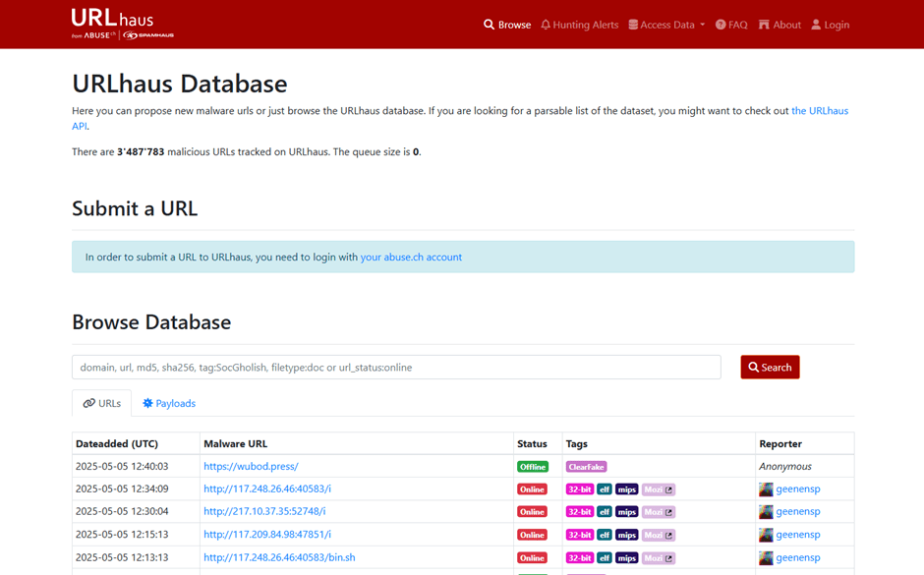Open your abuse.ch account link
The height and width of the screenshot is (575, 924).
tap(411, 258)
